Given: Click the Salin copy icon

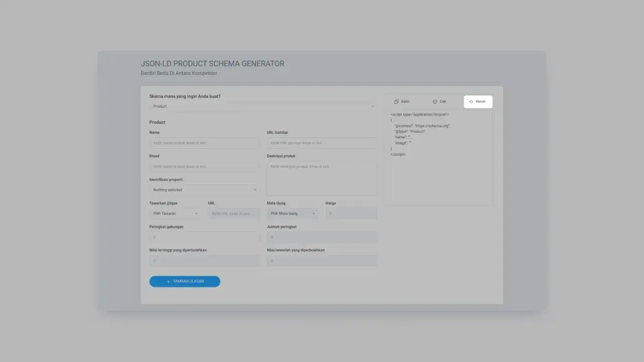Looking at the screenshot, I should [x=396, y=102].
